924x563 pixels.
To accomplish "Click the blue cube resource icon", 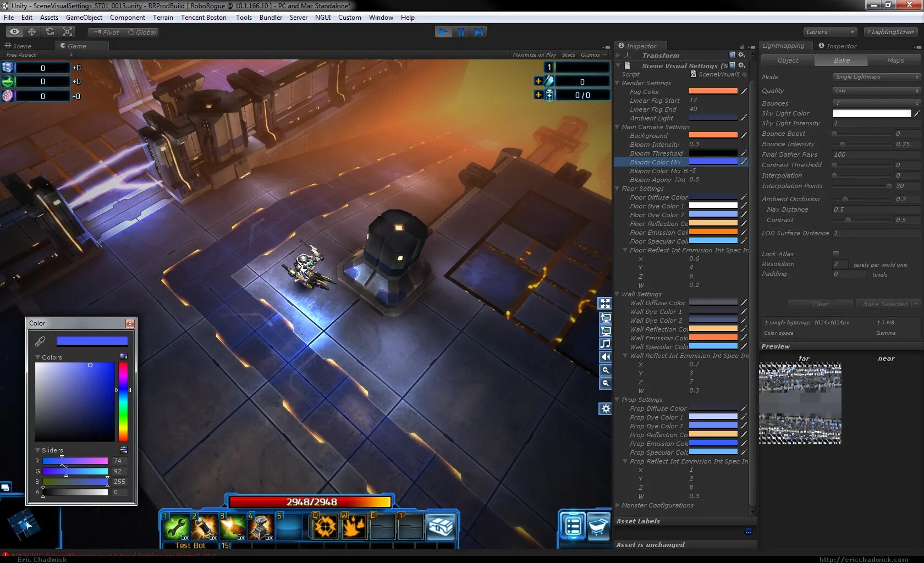I will (x=8, y=67).
